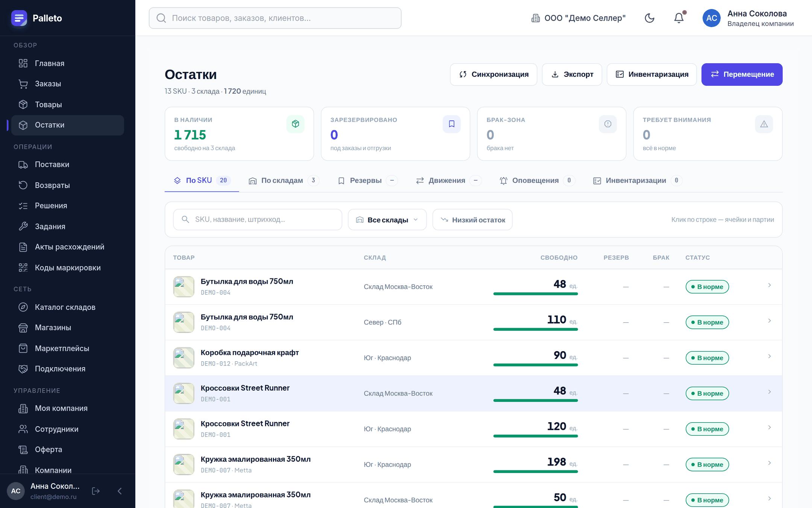Toggle the Низкий остаток filter
This screenshot has width=812, height=508.
(473, 219)
